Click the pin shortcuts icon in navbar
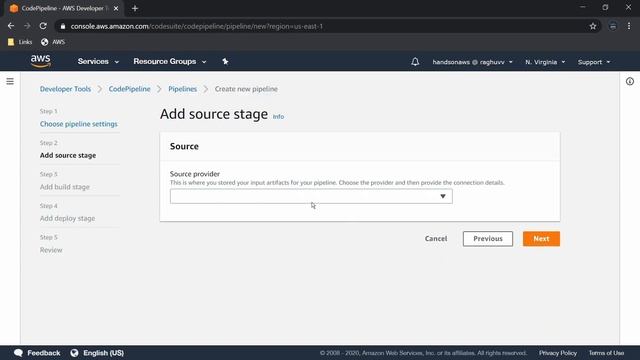The image size is (640, 360). [x=225, y=61]
